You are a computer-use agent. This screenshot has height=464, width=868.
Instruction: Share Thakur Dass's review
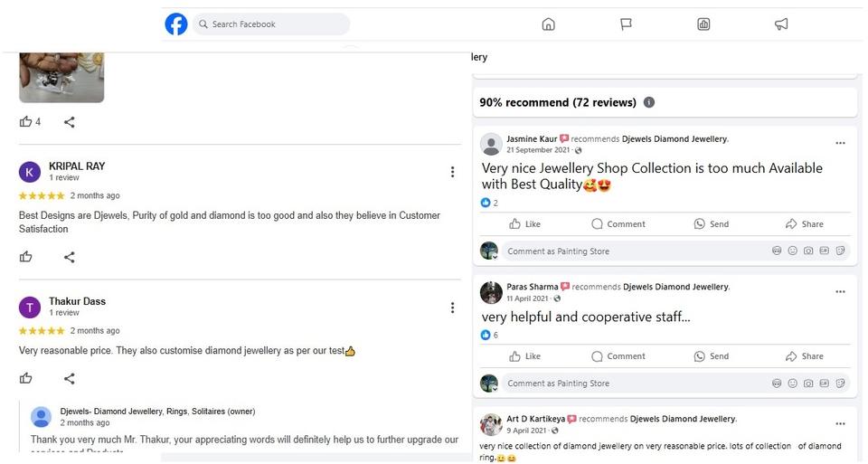[x=70, y=378]
